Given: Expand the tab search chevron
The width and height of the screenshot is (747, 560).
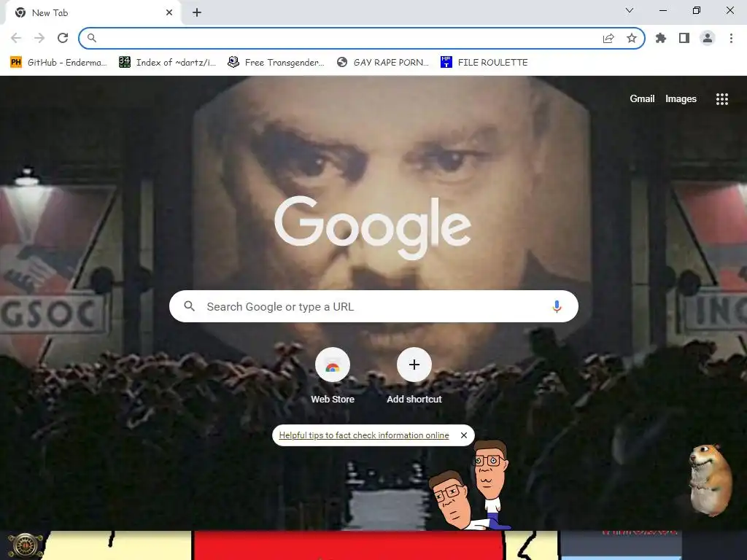Looking at the screenshot, I should pos(630,10).
